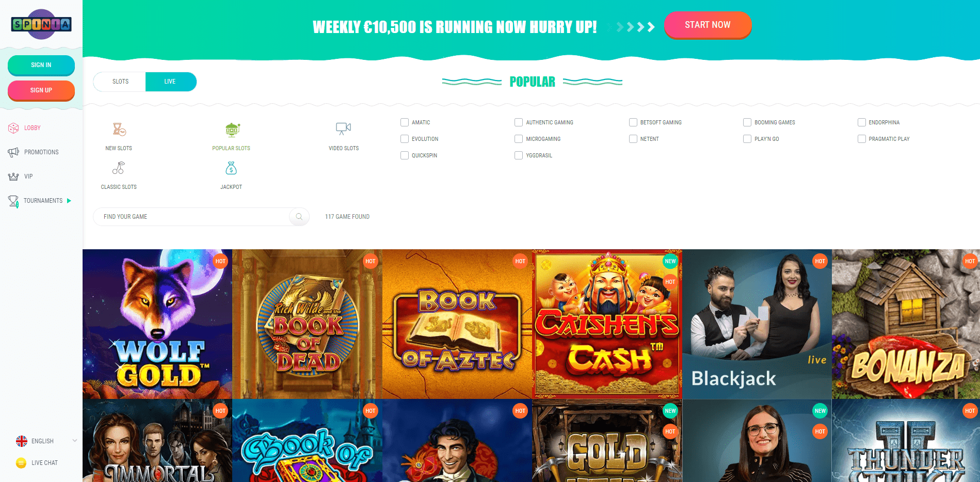Screen dimensions: 980x482
Task: Choose the Classic Slots cherry icon
Action: 119,168
